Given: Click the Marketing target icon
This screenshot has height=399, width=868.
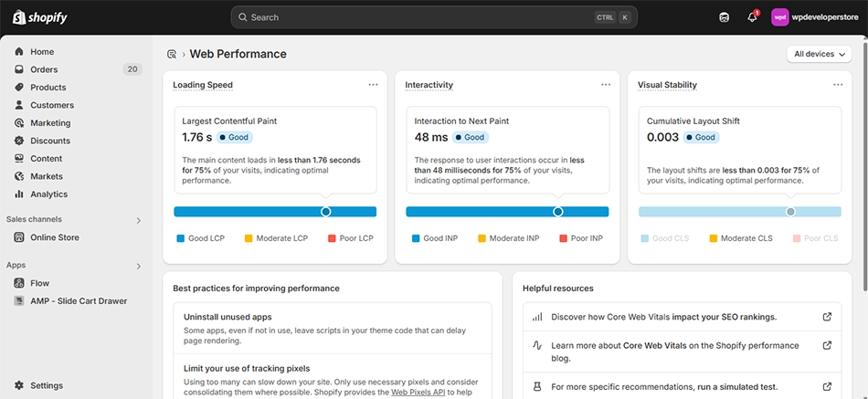Looking at the screenshot, I should [x=19, y=123].
